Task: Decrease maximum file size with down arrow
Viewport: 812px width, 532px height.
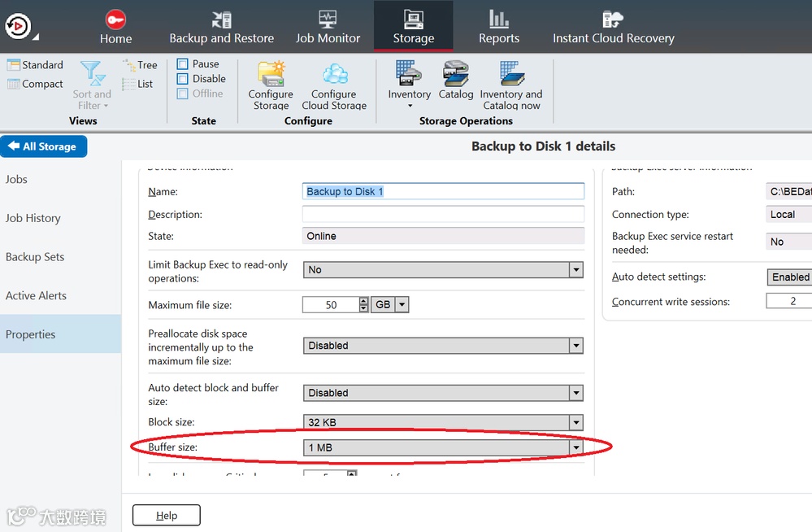Action: coord(363,308)
